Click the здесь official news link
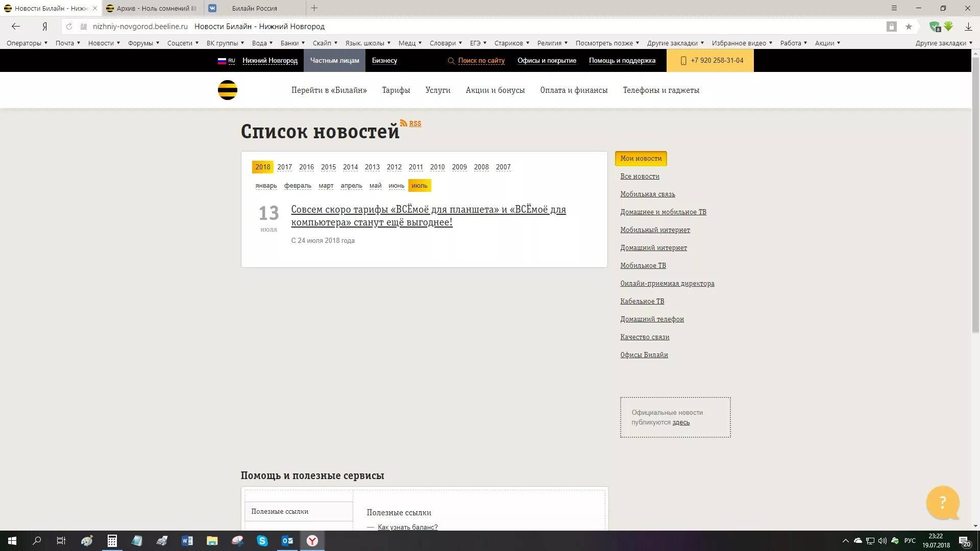This screenshot has width=980, height=551. 681,422
